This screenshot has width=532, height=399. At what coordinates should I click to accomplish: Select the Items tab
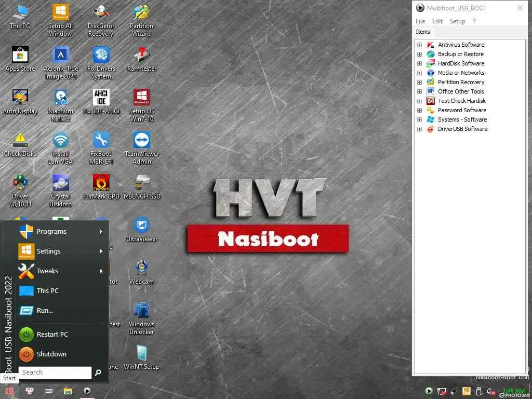(x=423, y=32)
